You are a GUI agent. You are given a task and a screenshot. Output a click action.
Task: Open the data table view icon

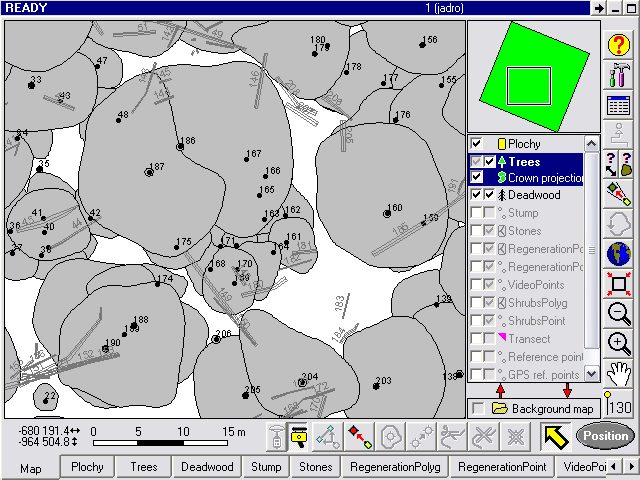tap(619, 106)
